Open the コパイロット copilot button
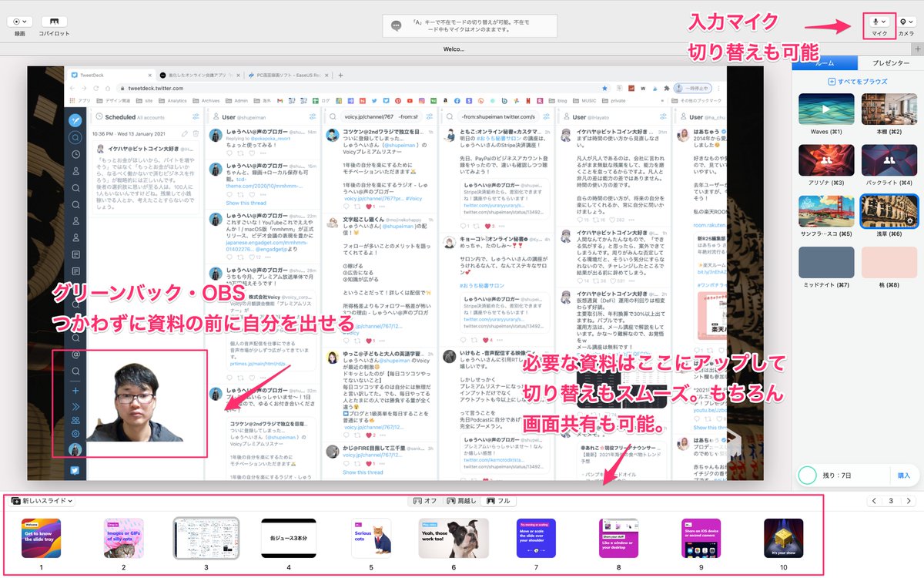Screen dimensions: 924x578 (x=54, y=22)
